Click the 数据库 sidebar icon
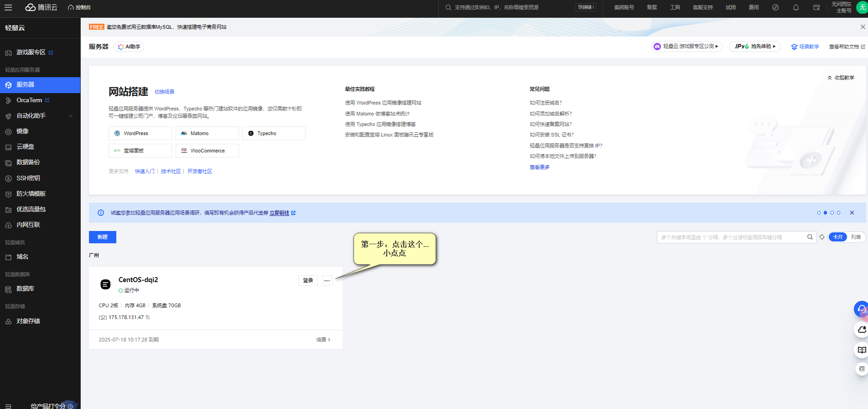 click(8, 289)
